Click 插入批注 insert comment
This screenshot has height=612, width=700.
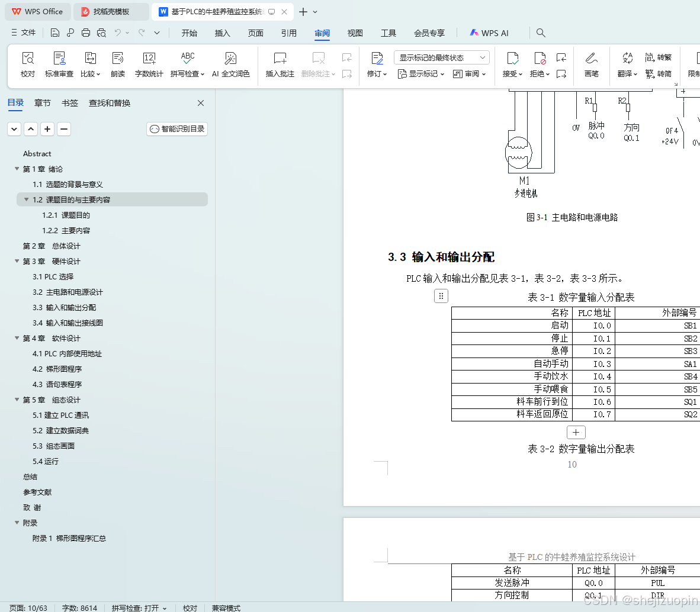(280, 65)
